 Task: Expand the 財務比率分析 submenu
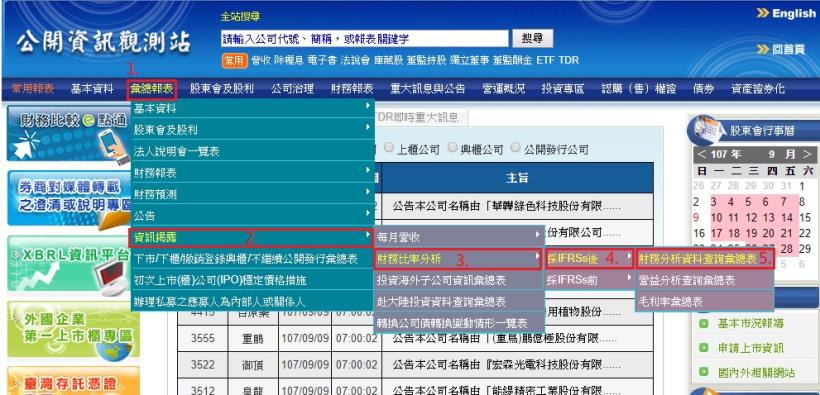pyautogui.click(x=459, y=258)
